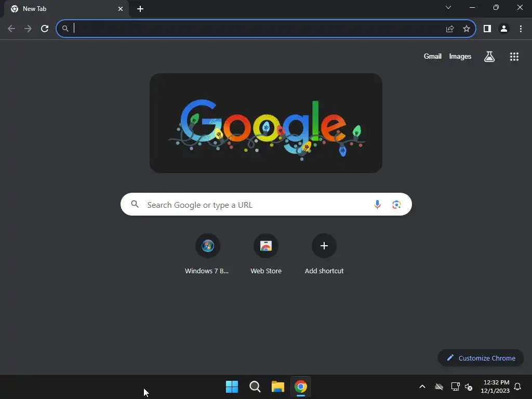Click the muted volume tray icon
This screenshot has height=399, width=532.
[469, 387]
